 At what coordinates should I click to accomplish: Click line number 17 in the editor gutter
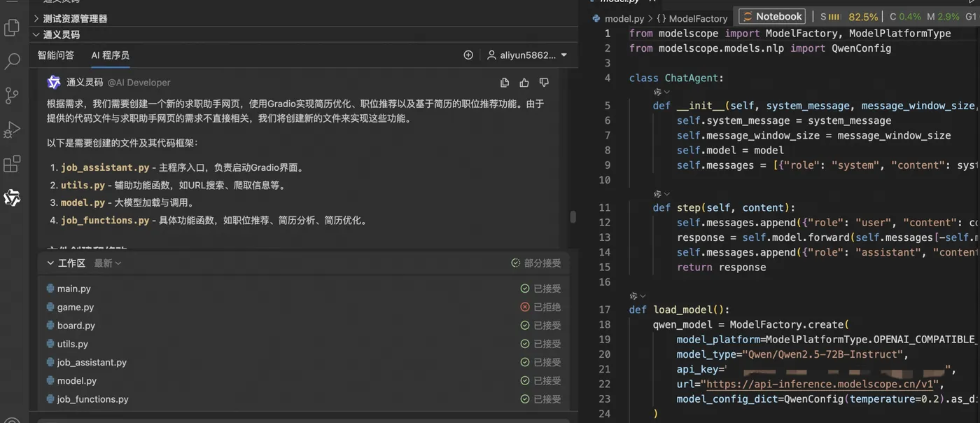point(605,310)
